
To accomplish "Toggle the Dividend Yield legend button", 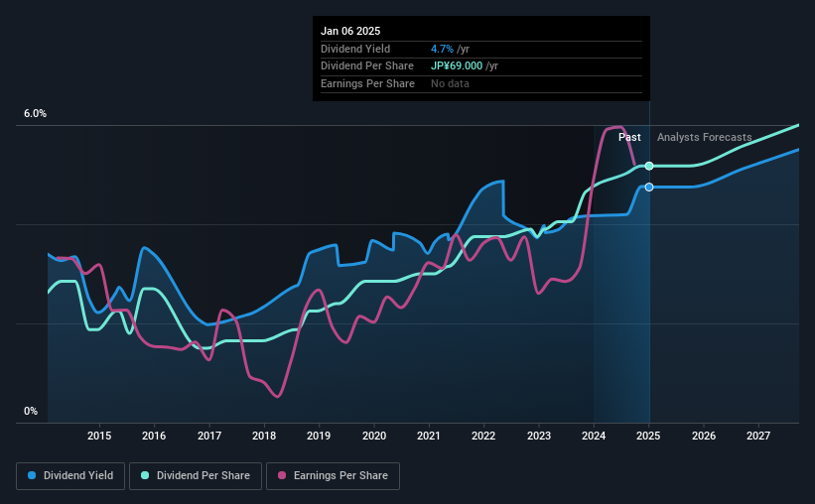I will click(70, 476).
